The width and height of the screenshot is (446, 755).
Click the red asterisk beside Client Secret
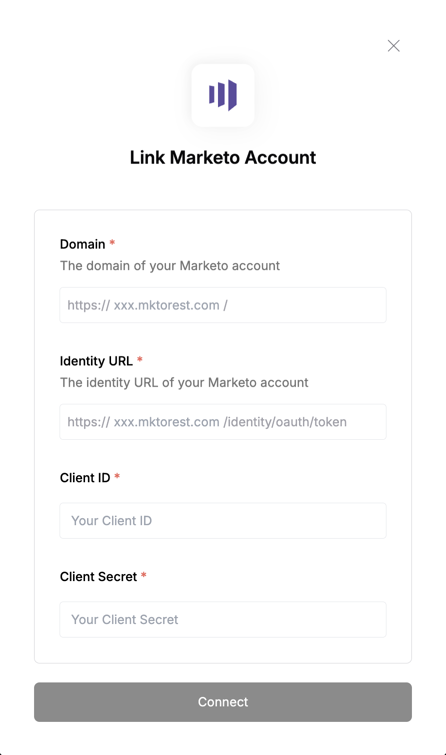[x=144, y=575]
